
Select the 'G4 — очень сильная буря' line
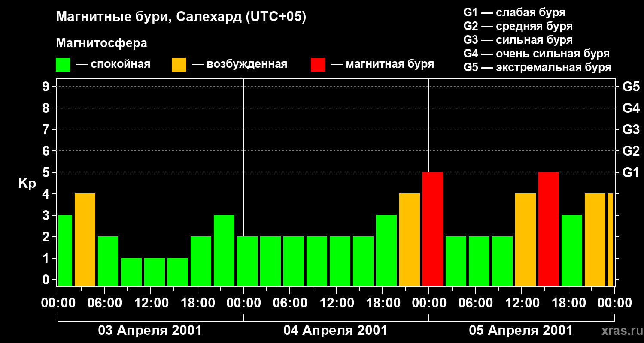(537, 54)
